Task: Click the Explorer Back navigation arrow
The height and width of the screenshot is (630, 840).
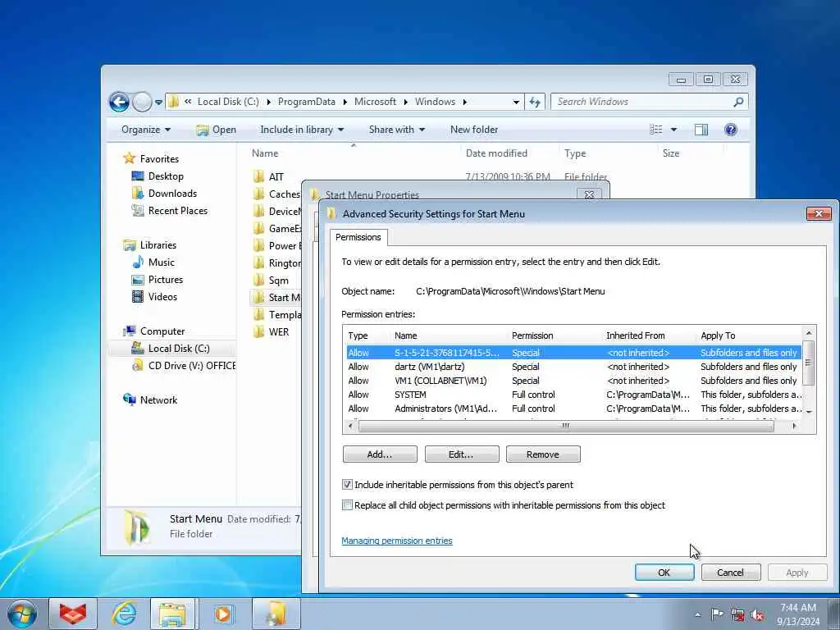Action: [119, 102]
